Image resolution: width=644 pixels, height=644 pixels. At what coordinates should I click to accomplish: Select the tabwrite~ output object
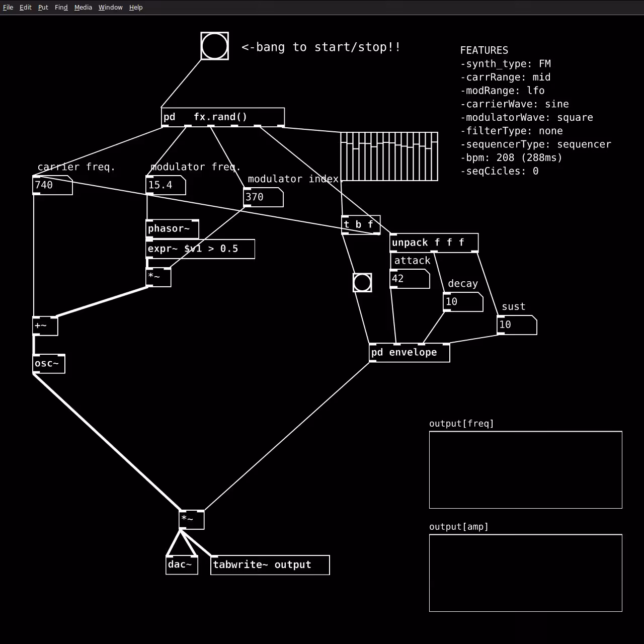coord(270,565)
